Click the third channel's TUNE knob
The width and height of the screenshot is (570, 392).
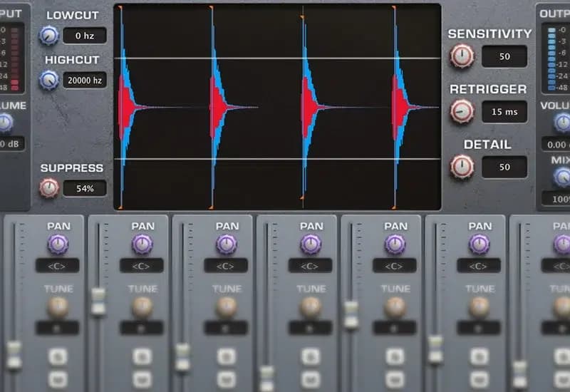tap(227, 307)
